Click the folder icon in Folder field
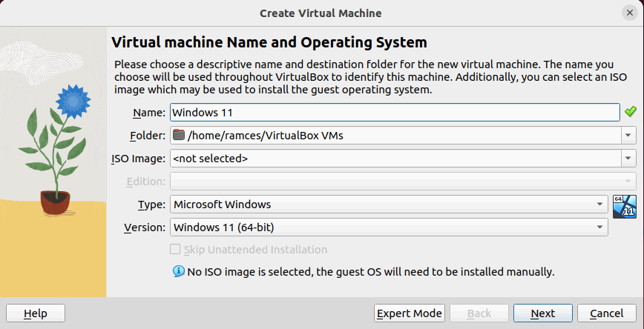 [x=178, y=135]
